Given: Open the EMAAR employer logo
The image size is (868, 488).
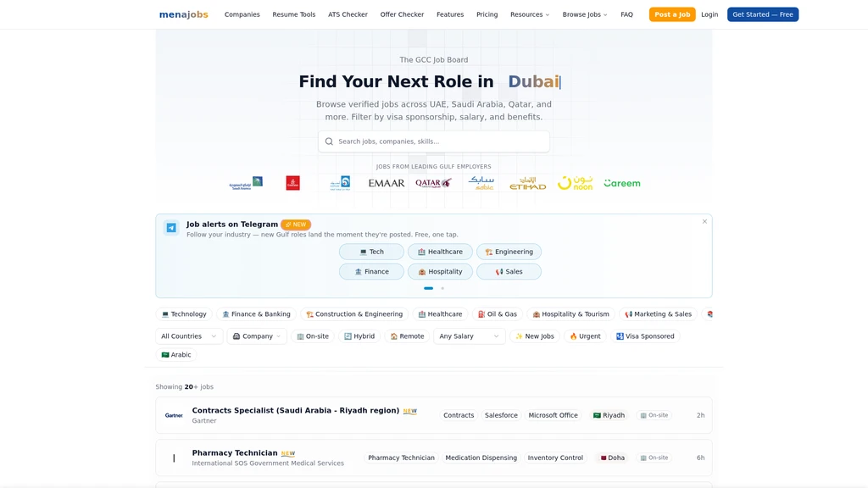Looking at the screenshot, I should click(x=387, y=183).
